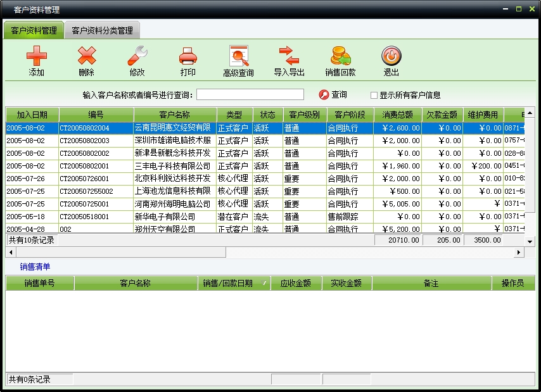Click the customer name search input field

(x=250, y=94)
